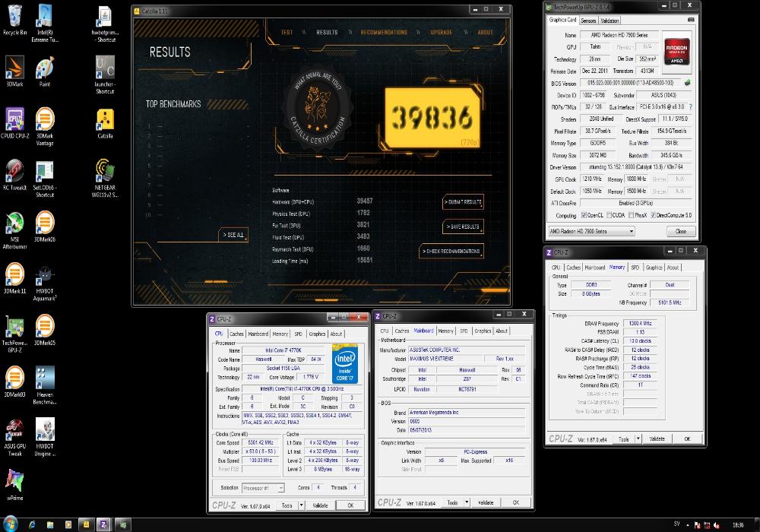Image resolution: width=760 pixels, height=532 pixels.
Task: Click the 39836 score badge in Catzilla
Action: click(x=432, y=118)
